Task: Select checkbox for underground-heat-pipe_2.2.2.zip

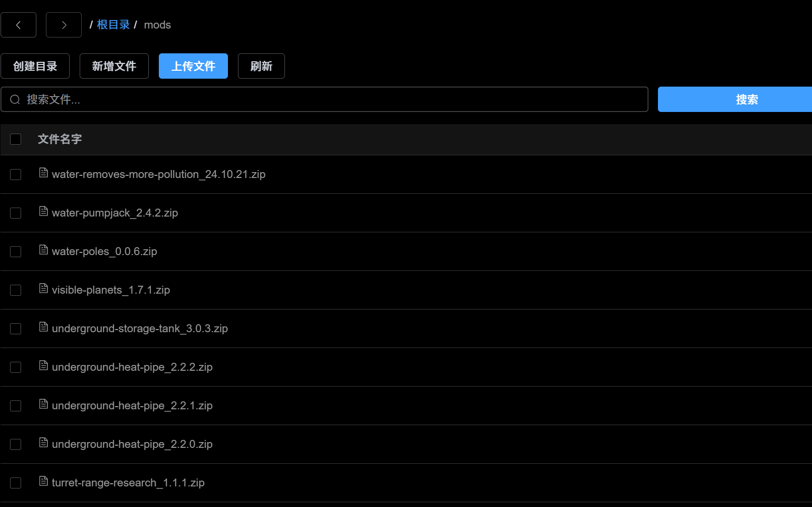Action: click(x=16, y=367)
